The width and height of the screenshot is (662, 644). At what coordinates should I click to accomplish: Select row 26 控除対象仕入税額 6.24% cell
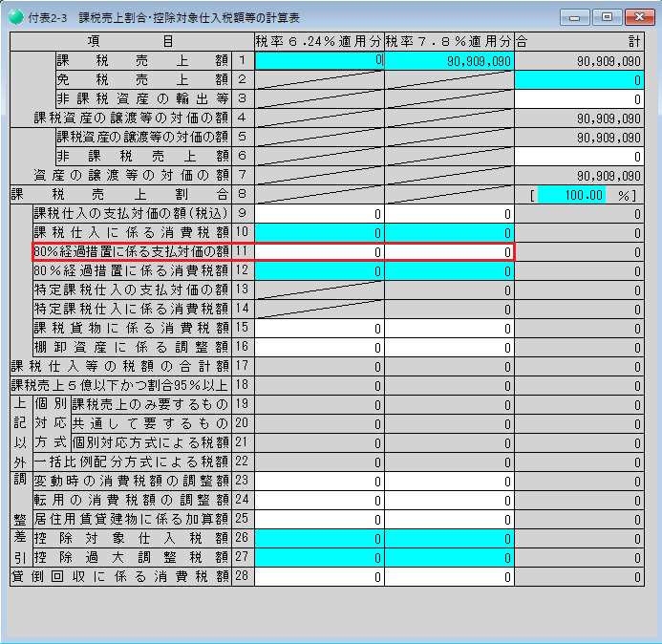[319, 539]
